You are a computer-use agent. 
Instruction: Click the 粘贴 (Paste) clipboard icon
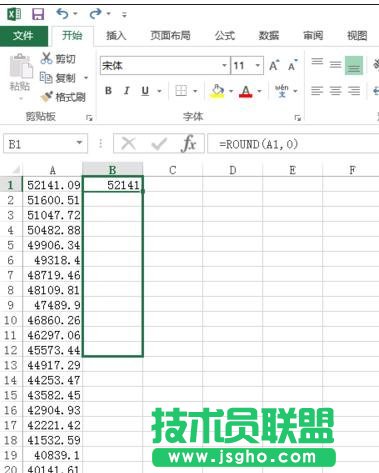coord(20,67)
